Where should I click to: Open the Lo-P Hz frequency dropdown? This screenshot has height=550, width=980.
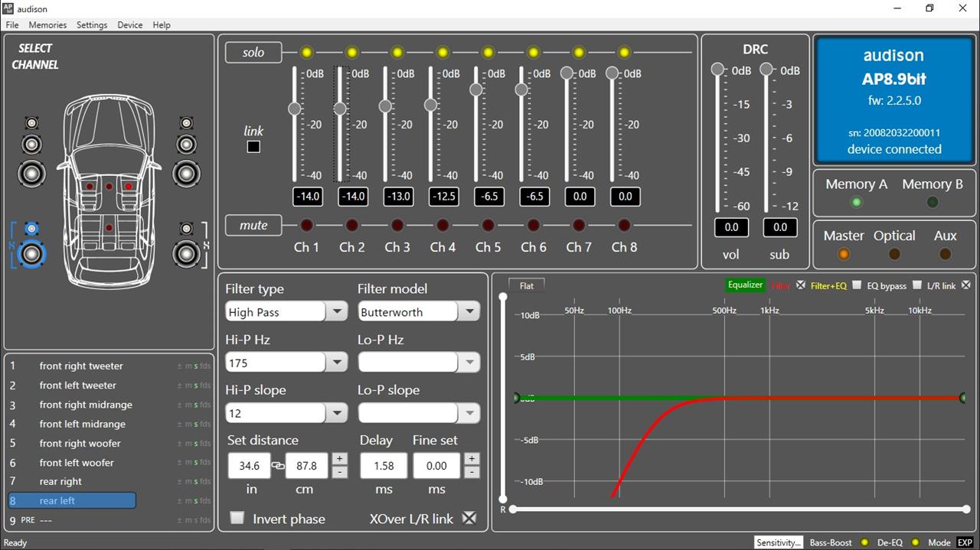[x=469, y=362]
